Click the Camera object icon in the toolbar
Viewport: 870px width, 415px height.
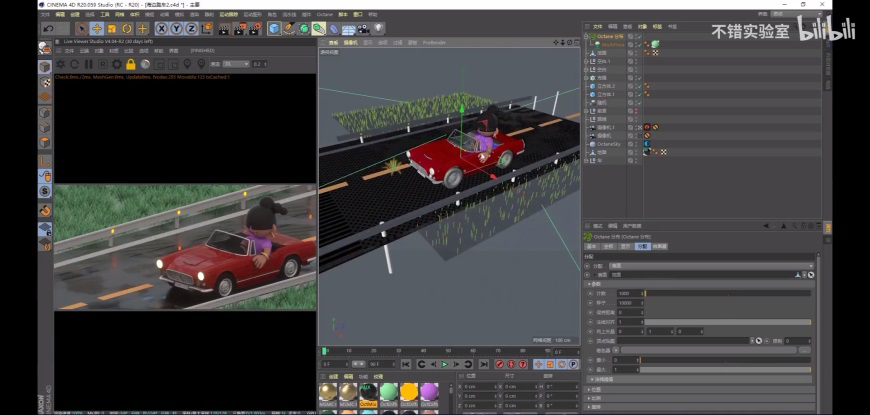364,29
